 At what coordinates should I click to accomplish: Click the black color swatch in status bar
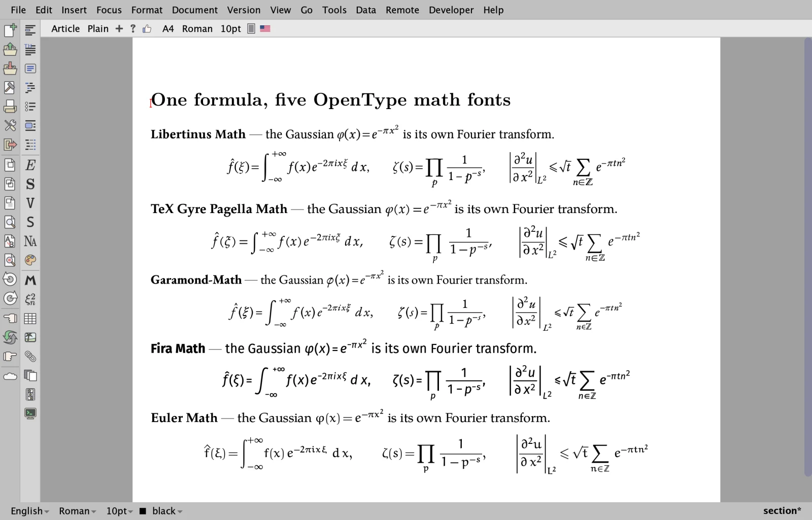143,511
